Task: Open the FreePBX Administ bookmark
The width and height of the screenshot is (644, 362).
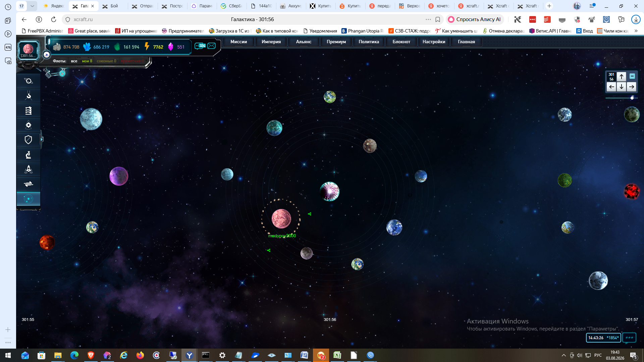Action: 42,31
